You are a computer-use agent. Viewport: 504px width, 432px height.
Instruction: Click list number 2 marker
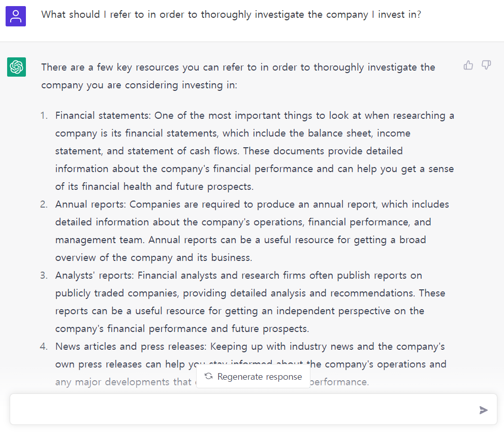click(44, 205)
